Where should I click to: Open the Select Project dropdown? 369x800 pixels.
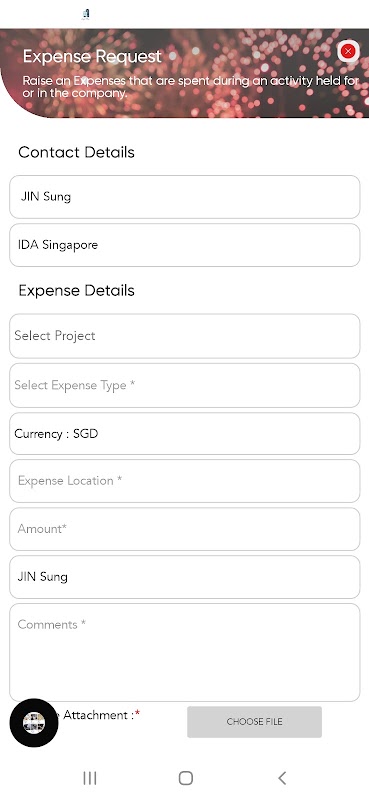point(185,336)
